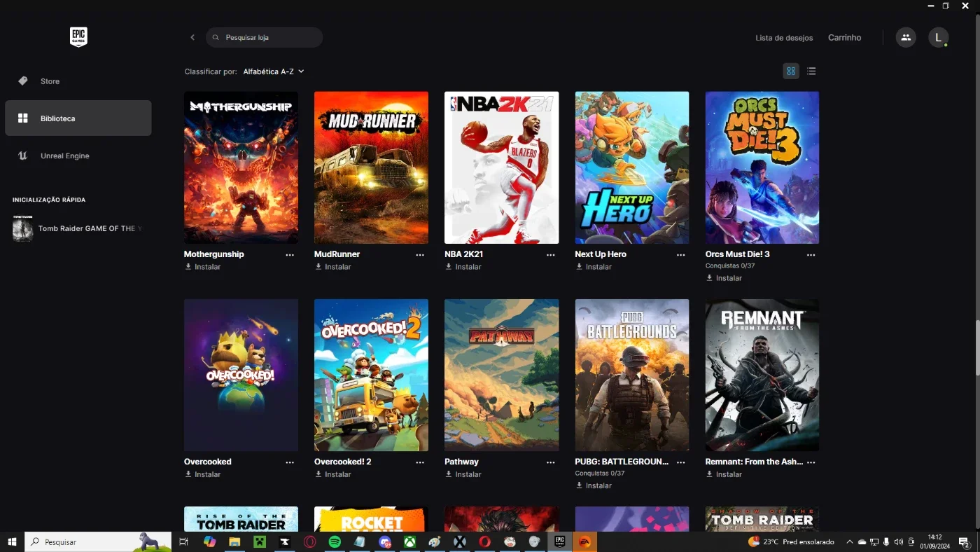
Task: Select the PUBG: BATTLEGROUNDS cover art
Action: coord(632,375)
